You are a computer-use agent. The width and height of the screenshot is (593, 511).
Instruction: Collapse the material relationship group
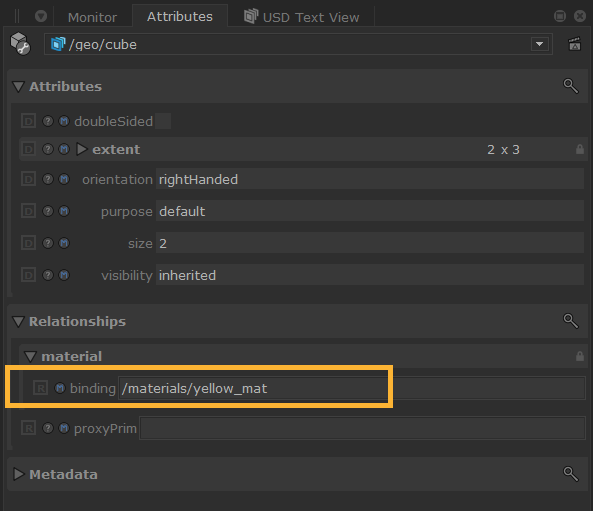tap(30, 356)
